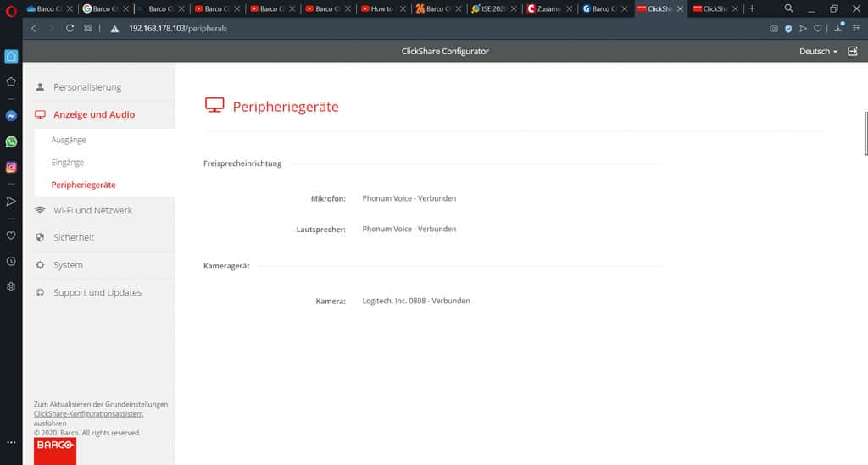Reload the peripherals page

tap(70, 28)
